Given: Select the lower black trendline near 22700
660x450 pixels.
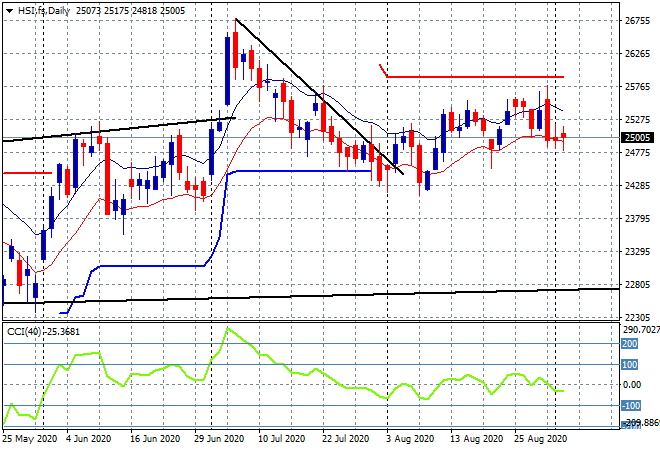Looking at the screenshot, I should coord(311,296).
